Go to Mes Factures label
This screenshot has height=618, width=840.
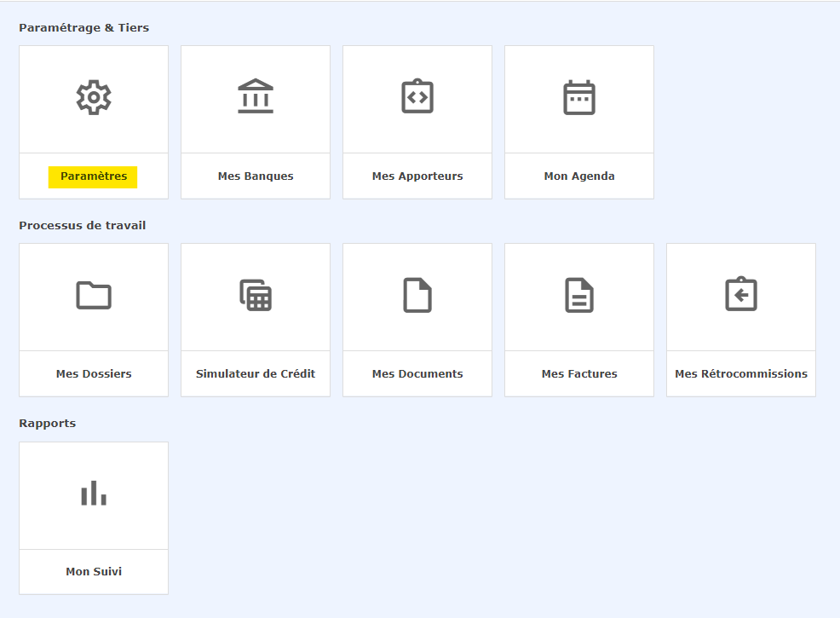(x=579, y=374)
